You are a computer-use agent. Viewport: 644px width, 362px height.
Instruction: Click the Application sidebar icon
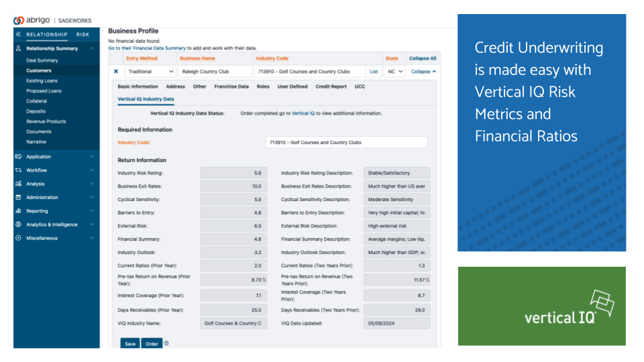[x=19, y=156]
